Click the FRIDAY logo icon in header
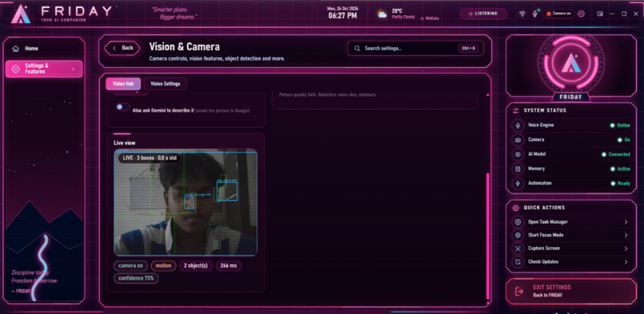 [21, 14]
